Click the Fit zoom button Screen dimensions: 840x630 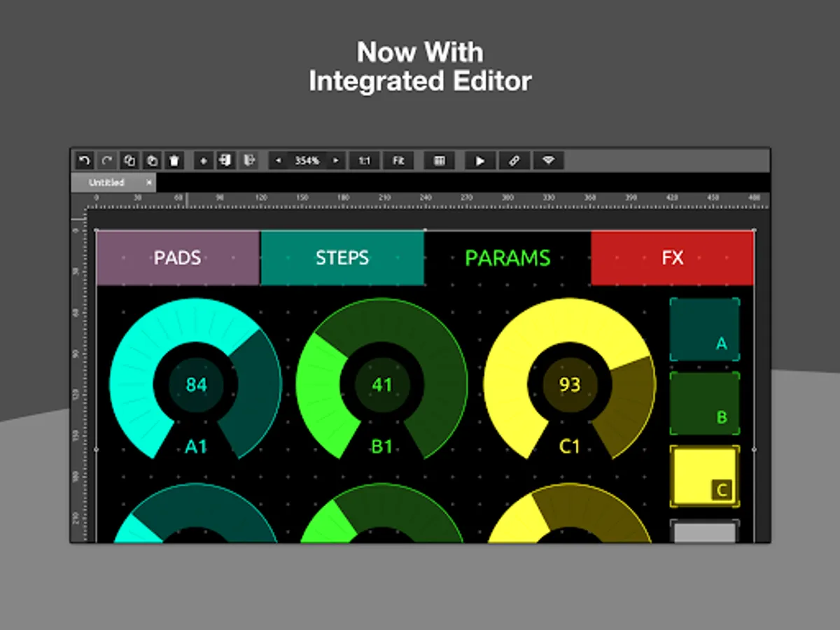398,160
